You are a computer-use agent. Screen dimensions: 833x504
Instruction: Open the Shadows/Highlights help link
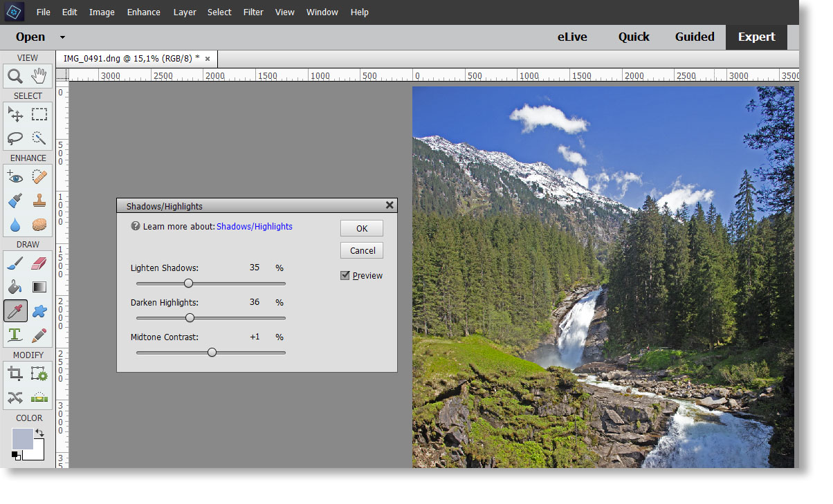(x=254, y=227)
